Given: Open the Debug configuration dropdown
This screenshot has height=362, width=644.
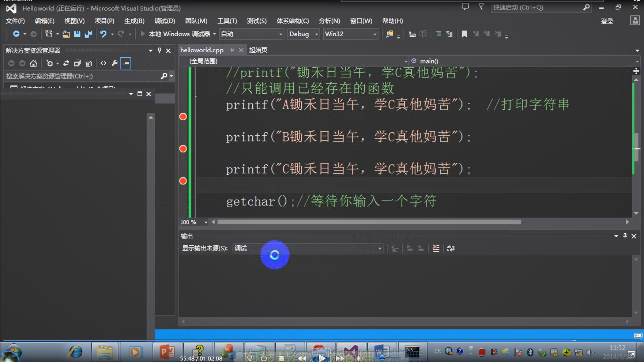Looking at the screenshot, I should tap(304, 34).
